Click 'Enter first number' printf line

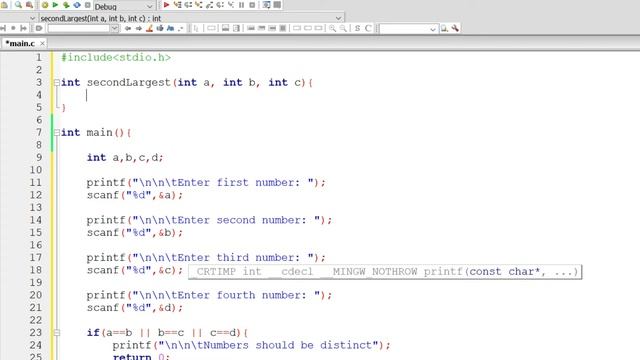click(206, 182)
